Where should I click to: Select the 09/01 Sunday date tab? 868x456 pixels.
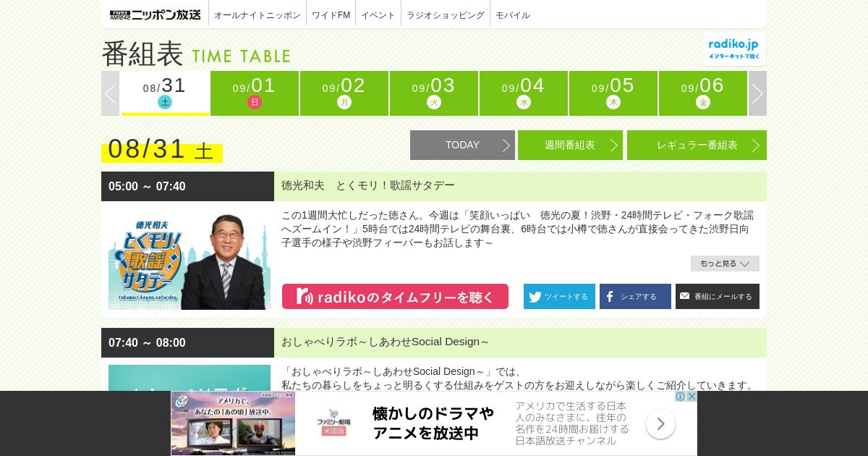[255, 93]
